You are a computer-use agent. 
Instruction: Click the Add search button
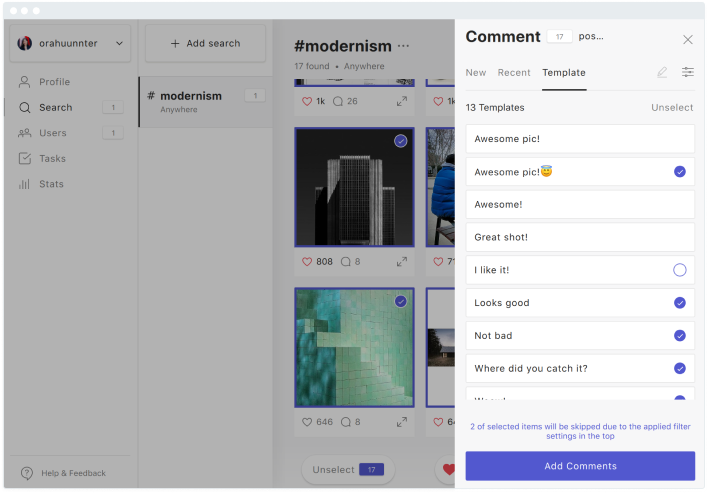[x=205, y=43]
